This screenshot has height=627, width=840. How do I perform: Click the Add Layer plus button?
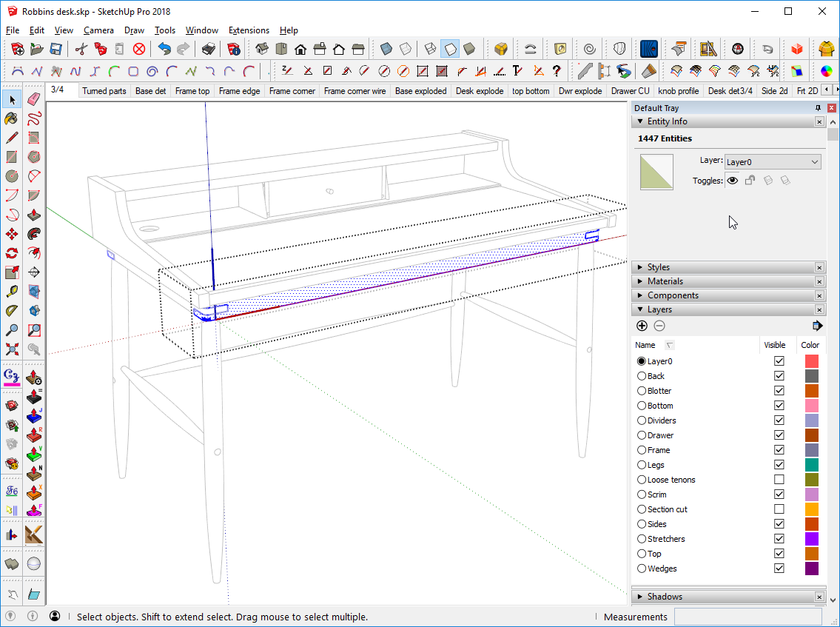[642, 325]
